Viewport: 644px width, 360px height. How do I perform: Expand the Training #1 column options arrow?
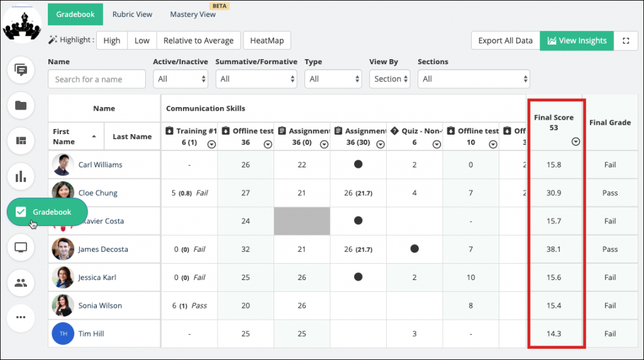pyautogui.click(x=211, y=144)
